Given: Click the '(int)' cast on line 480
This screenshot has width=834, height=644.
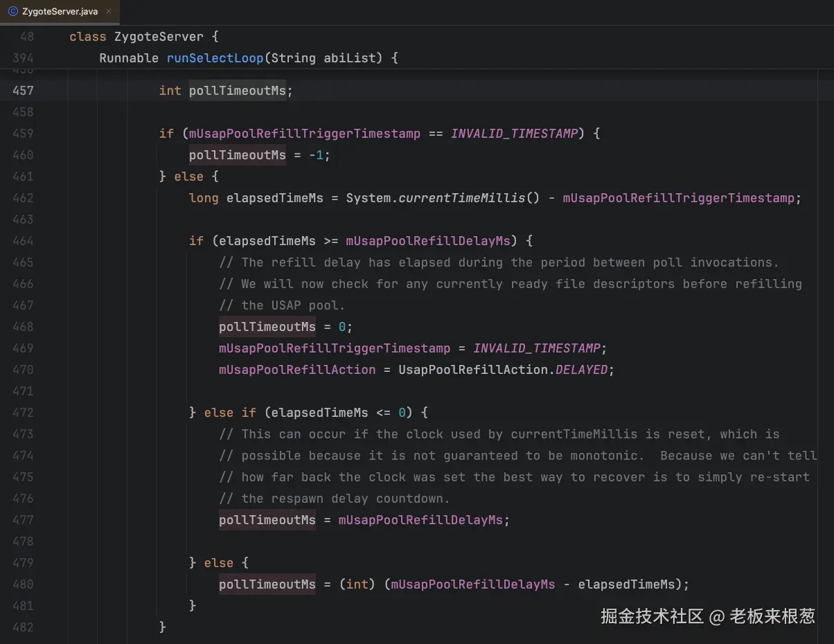Looking at the screenshot, I should (357, 584).
